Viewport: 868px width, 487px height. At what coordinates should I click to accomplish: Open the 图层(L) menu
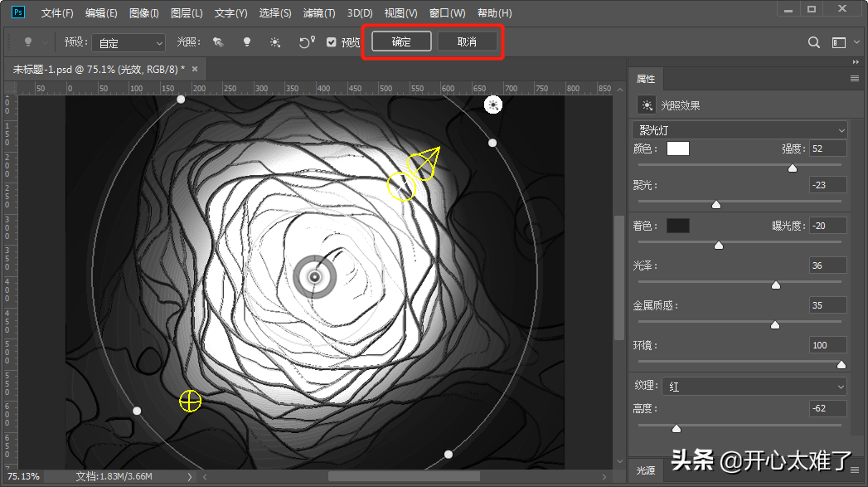click(x=187, y=13)
